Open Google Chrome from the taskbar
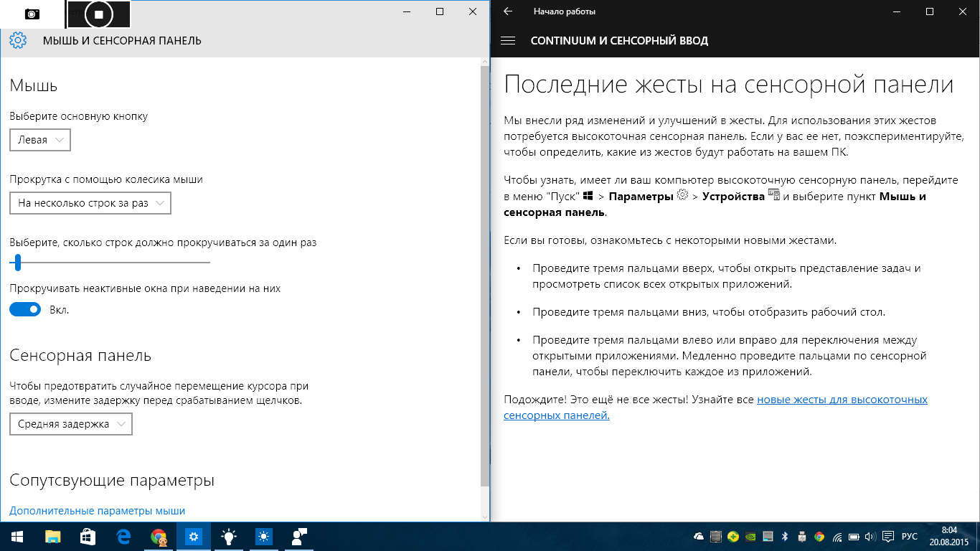Image resolution: width=980 pixels, height=551 pixels. coord(159,536)
